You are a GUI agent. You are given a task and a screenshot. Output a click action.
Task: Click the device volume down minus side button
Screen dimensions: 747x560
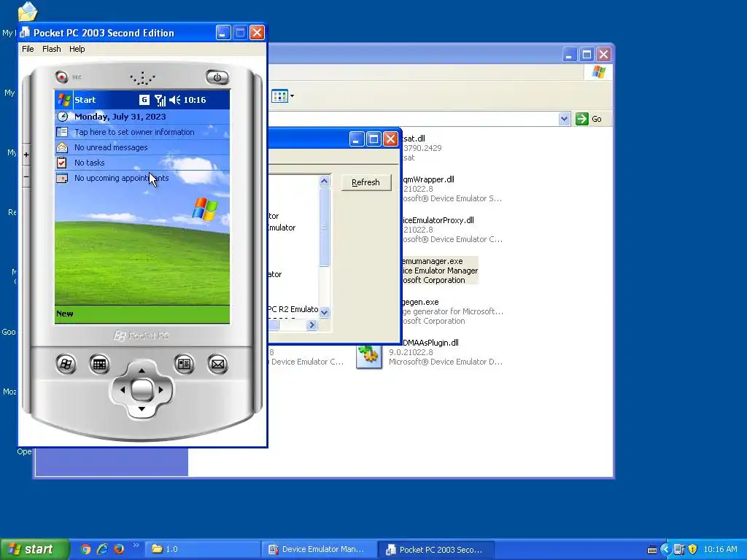click(26, 176)
